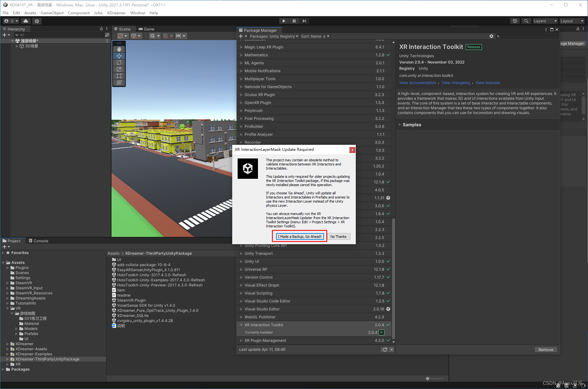The width and height of the screenshot is (588, 389).
Task: Open the View changelog link
Action: tap(456, 83)
